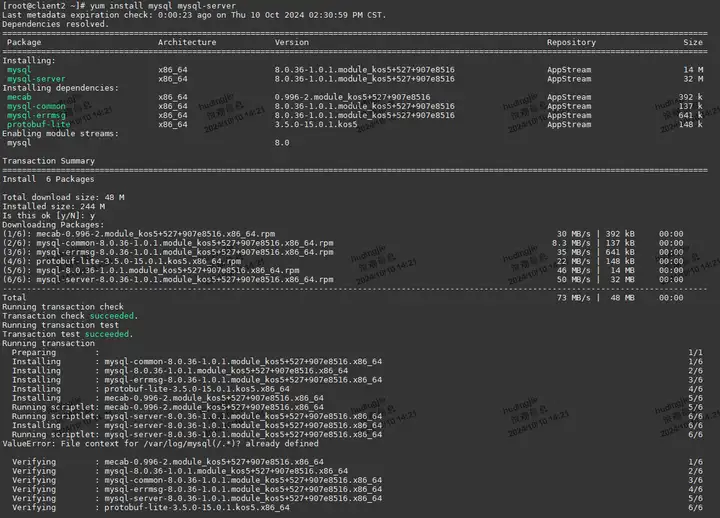Click the 'Install 6 Packages' line
Image resolution: width=720 pixels, height=518 pixels.
(x=48, y=179)
